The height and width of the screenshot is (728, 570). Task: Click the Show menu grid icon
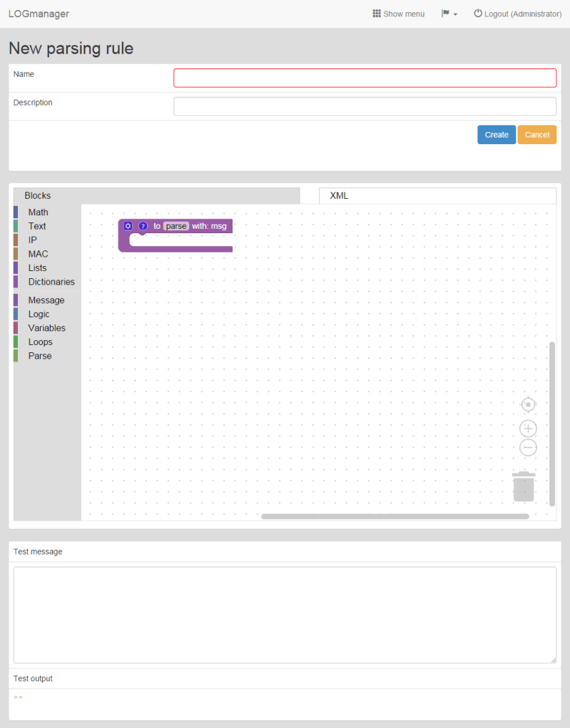pyautogui.click(x=377, y=14)
